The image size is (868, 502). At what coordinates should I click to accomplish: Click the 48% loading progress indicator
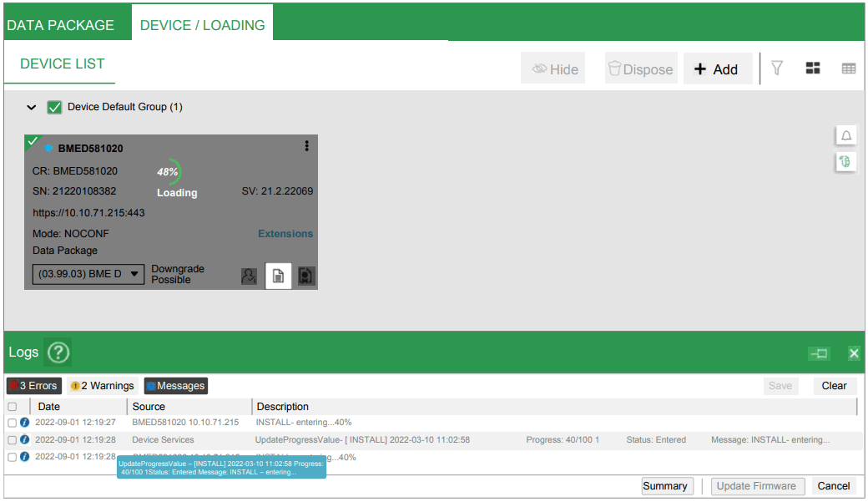click(x=169, y=172)
